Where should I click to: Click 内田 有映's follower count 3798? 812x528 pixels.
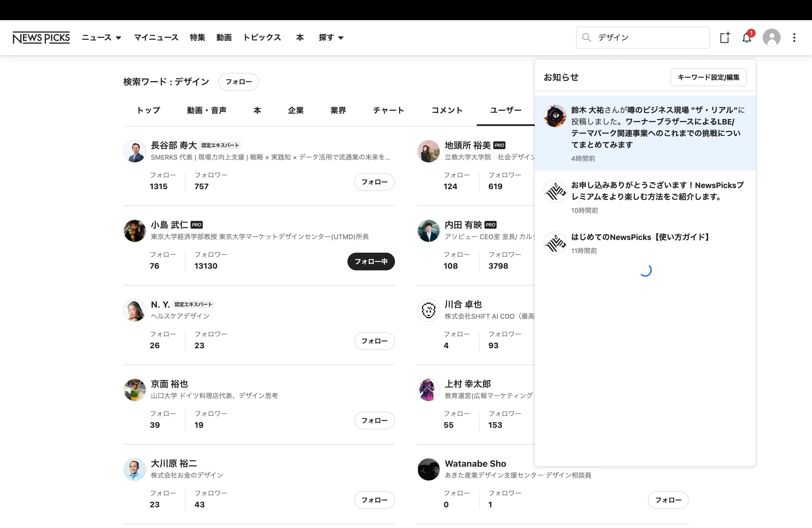click(x=498, y=266)
